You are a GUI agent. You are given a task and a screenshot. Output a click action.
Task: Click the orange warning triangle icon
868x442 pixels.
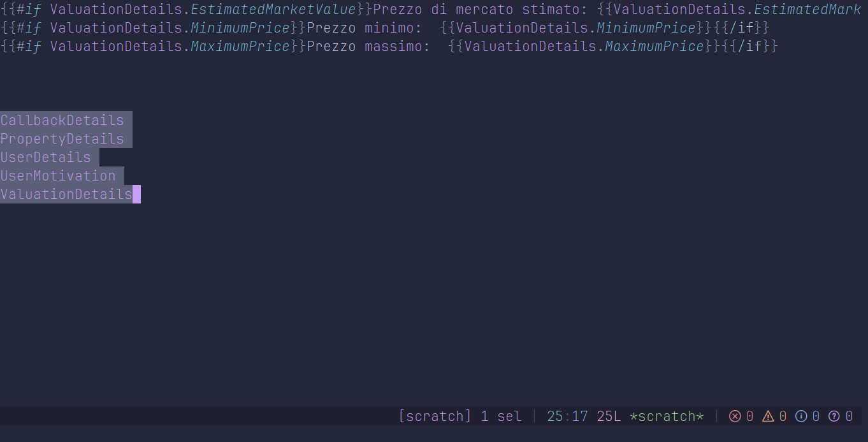coord(768,416)
